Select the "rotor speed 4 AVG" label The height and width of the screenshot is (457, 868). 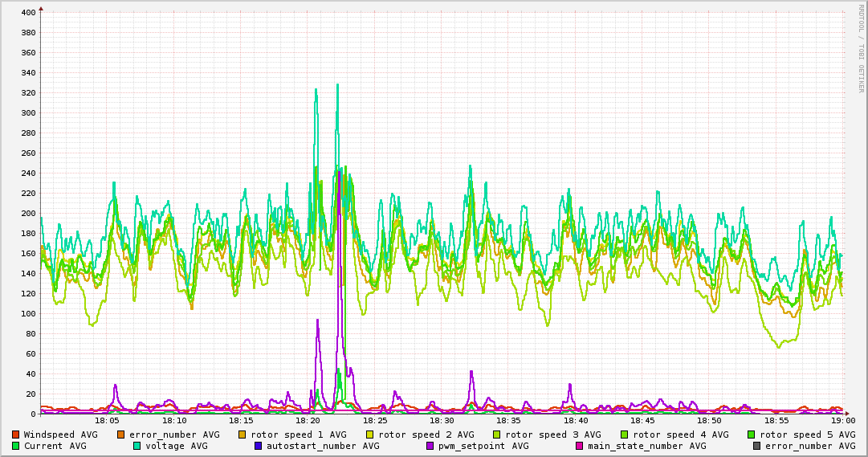(681, 435)
